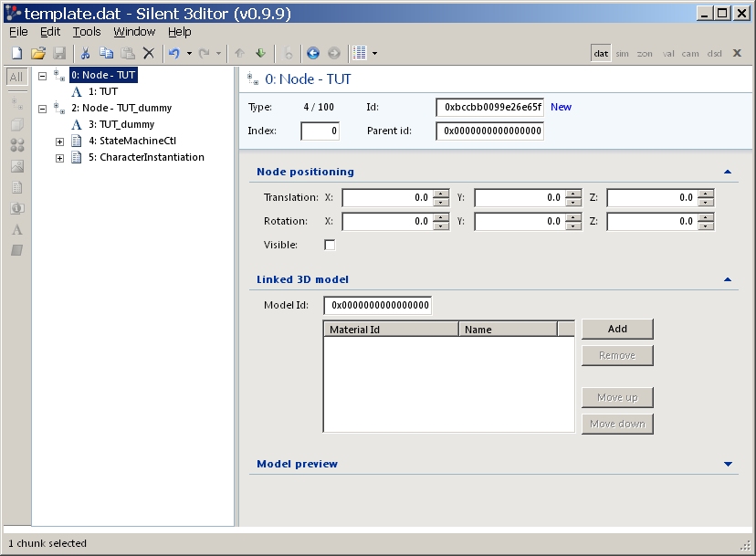Viewport: 756px width, 556px height.
Task: Click the Save disk icon
Action: click(59, 53)
